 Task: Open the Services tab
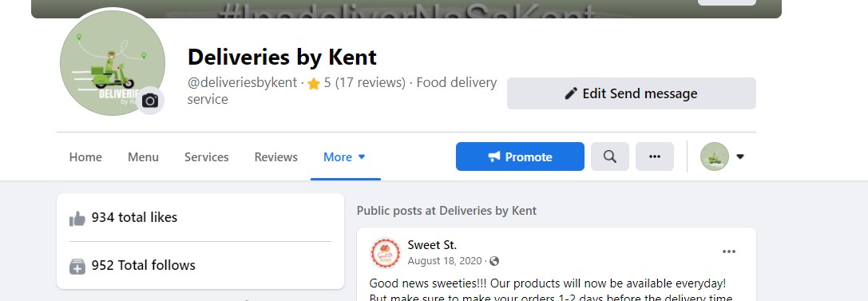click(x=207, y=157)
